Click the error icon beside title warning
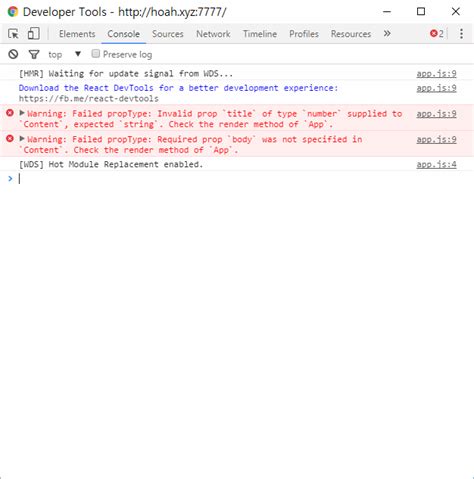Image resolution: width=474 pixels, height=479 pixels. (10, 113)
